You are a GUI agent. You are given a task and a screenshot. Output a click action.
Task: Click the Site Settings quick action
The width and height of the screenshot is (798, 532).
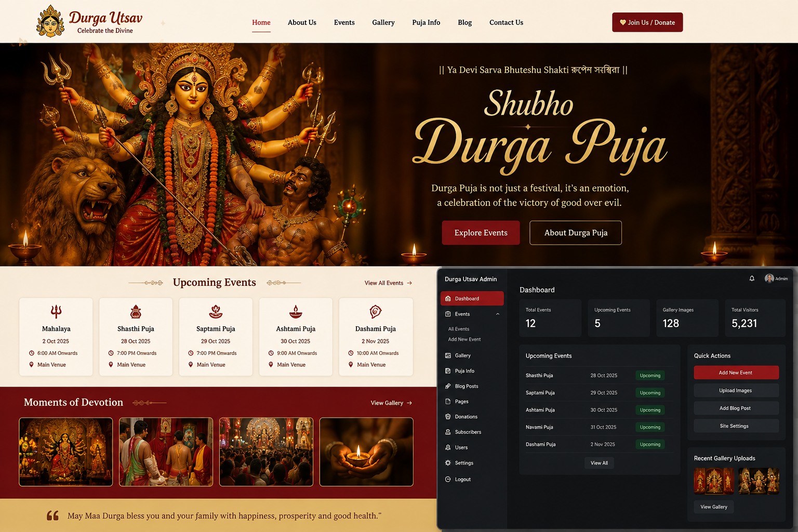pyautogui.click(x=736, y=426)
